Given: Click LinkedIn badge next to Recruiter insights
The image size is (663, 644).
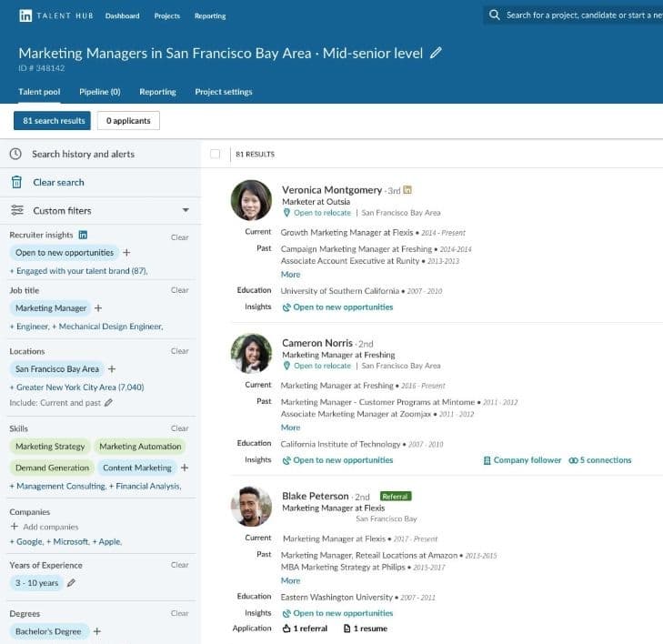Looking at the screenshot, I should pos(83,235).
